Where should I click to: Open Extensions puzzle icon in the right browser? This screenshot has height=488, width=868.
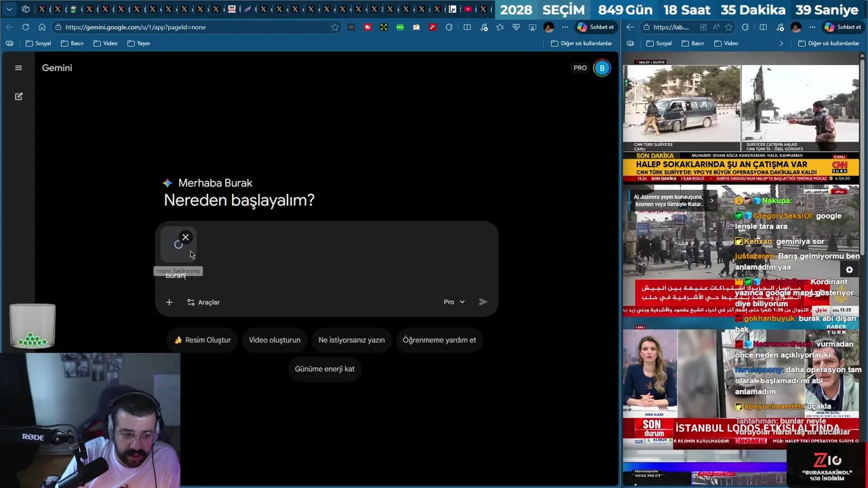click(745, 27)
